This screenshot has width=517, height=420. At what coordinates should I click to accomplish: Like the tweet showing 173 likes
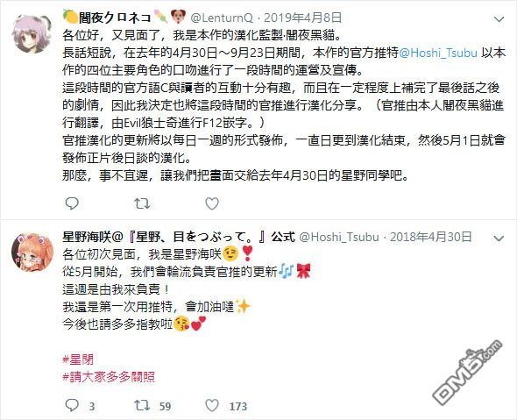(x=212, y=405)
